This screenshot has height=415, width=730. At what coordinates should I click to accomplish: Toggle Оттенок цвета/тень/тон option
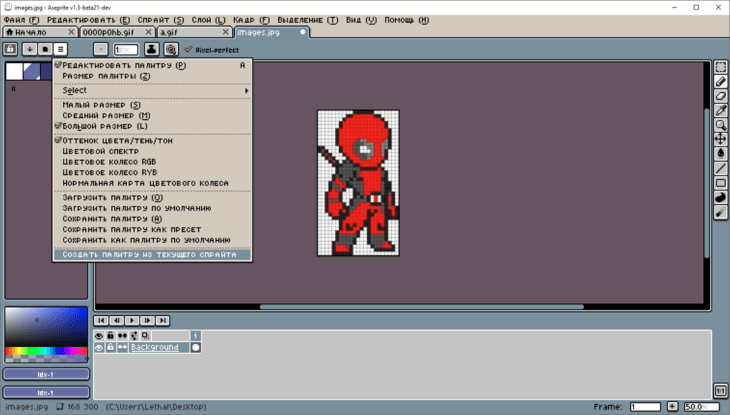tap(152, 141)
